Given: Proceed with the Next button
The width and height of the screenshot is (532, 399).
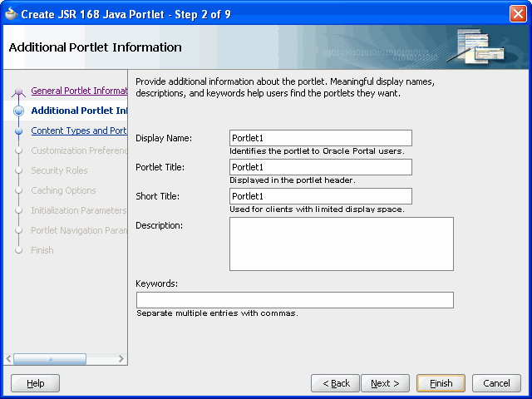Looking at the screenshot, I should click(x=385, y=383).
